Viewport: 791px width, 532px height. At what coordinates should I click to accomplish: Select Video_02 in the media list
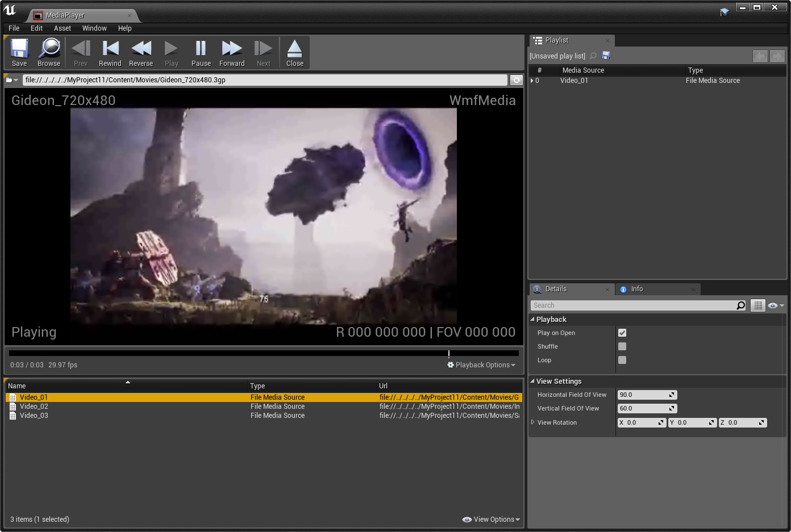pos(34,407)
